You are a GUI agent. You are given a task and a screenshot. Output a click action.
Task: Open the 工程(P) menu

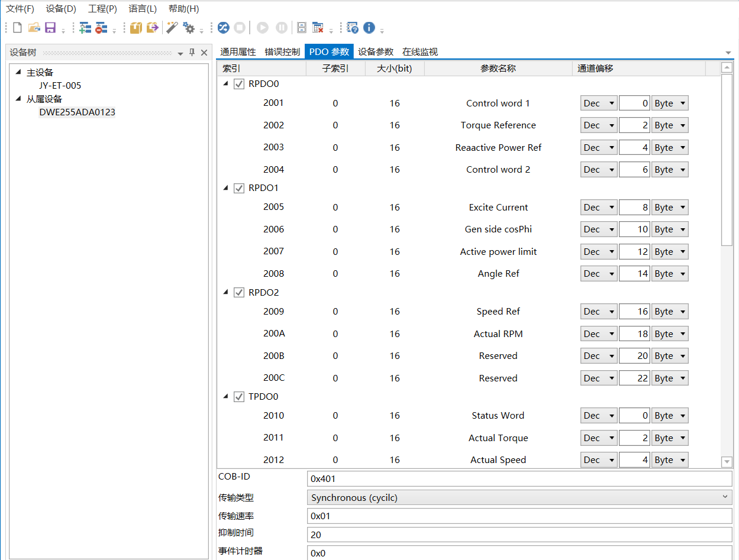[102, 9]
